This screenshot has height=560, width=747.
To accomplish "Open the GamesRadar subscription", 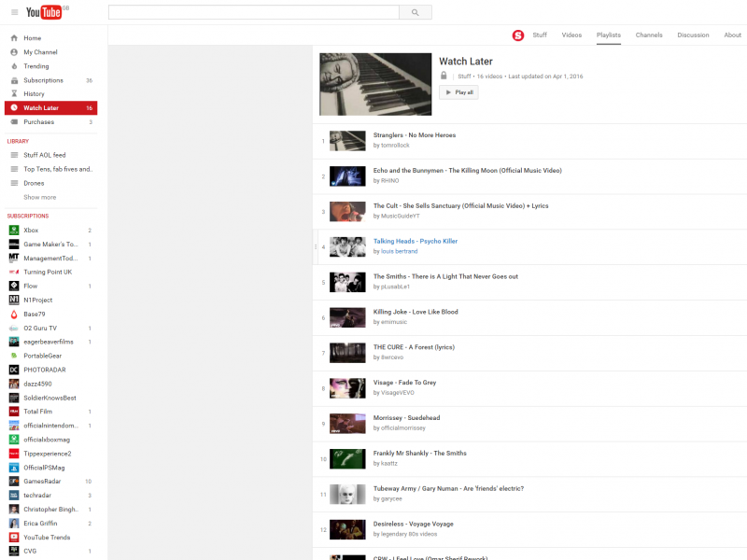I will (x=41, y=482).
